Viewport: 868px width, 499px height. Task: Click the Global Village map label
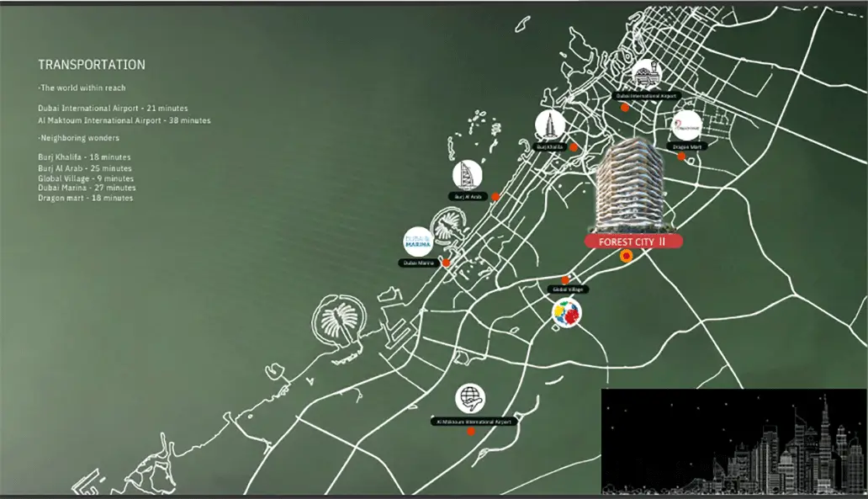568,289
